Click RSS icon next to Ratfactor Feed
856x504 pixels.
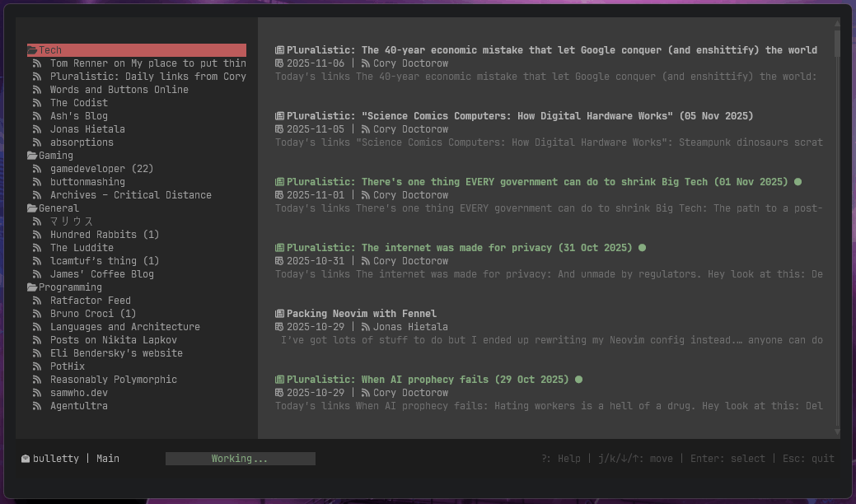(37, 301)
